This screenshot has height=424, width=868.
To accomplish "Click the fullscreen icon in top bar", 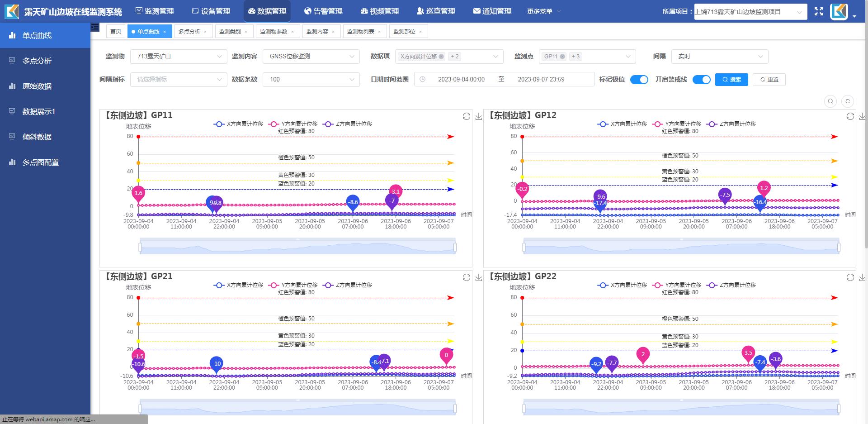I will [x=818, y=12].
